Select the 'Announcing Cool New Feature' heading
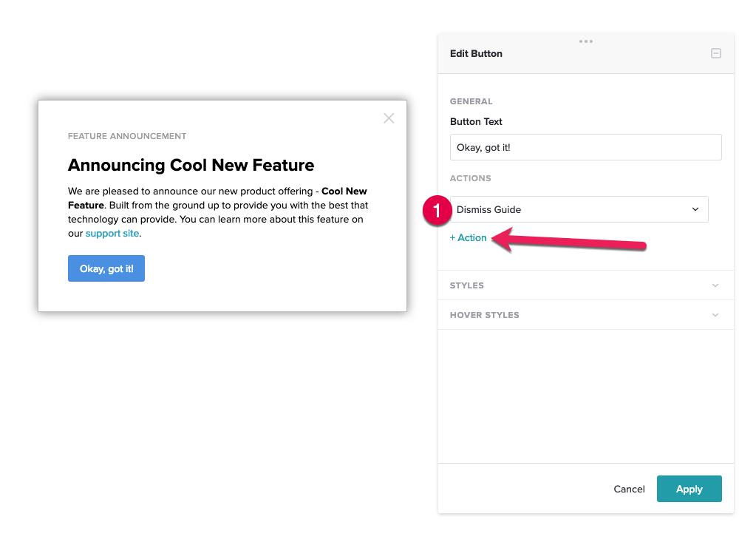 click(191, 166)
